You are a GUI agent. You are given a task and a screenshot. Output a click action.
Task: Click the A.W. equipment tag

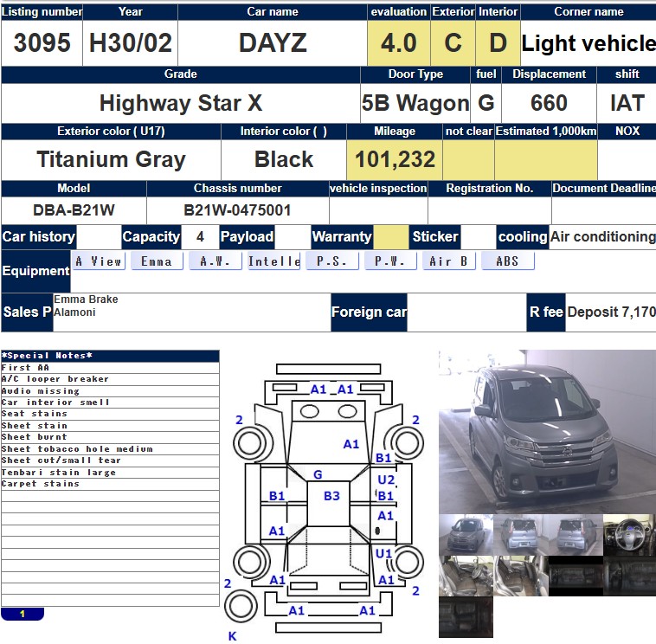click(215, 261)
